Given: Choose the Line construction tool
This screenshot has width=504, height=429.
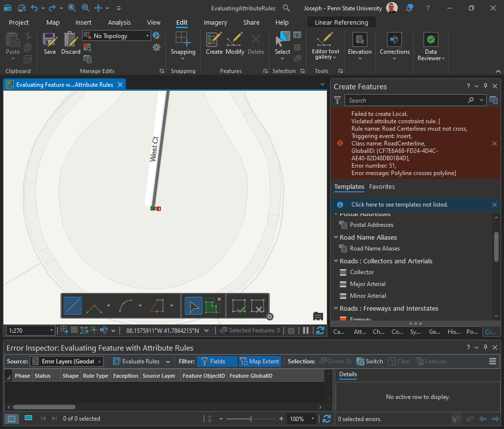Looking at the screenshot, I should pyautogui.click(x=73, y=306).
